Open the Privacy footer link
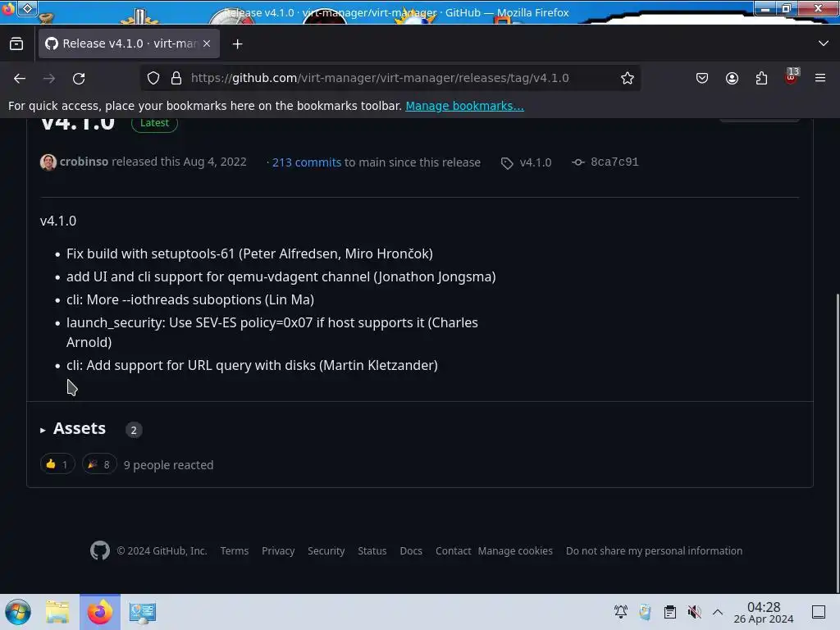 click(278, 550)
